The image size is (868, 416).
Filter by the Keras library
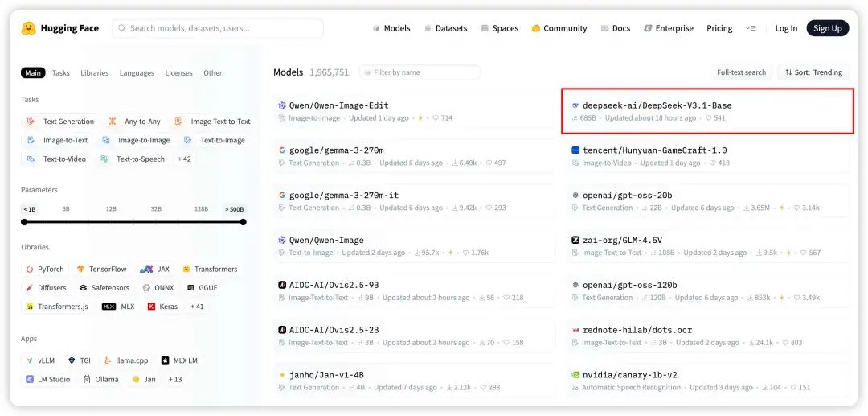coord(162,307)
